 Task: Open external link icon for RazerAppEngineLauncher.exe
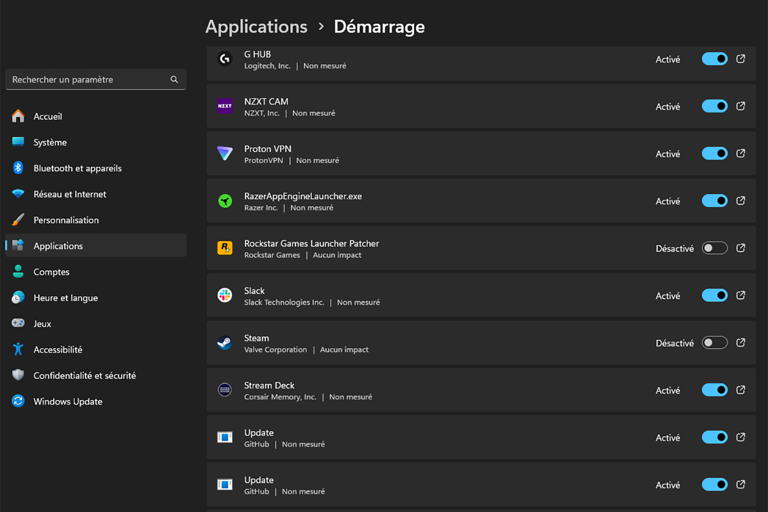741,200
